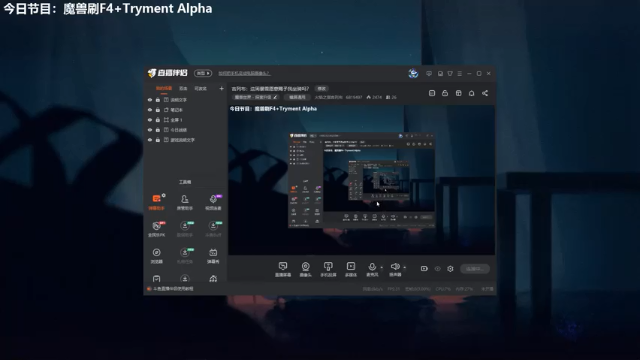Click the share icon in the top toolbar
Screen dimensions: 640x360
click(485, 93)
